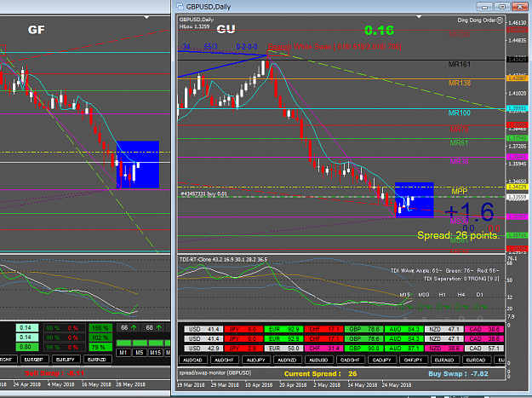Click the Spread: 26 points text

tap(458, 235)
